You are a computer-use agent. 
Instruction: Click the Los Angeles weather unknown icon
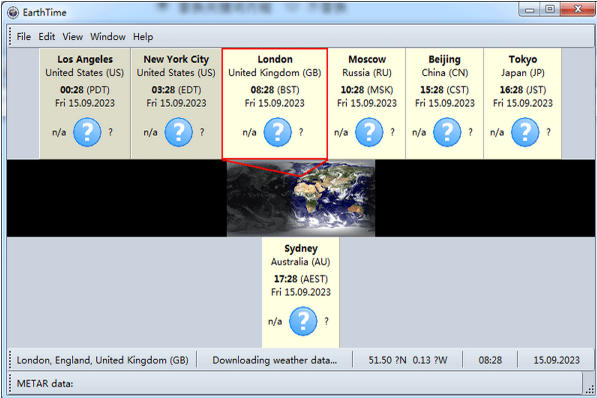coord(87,132)
